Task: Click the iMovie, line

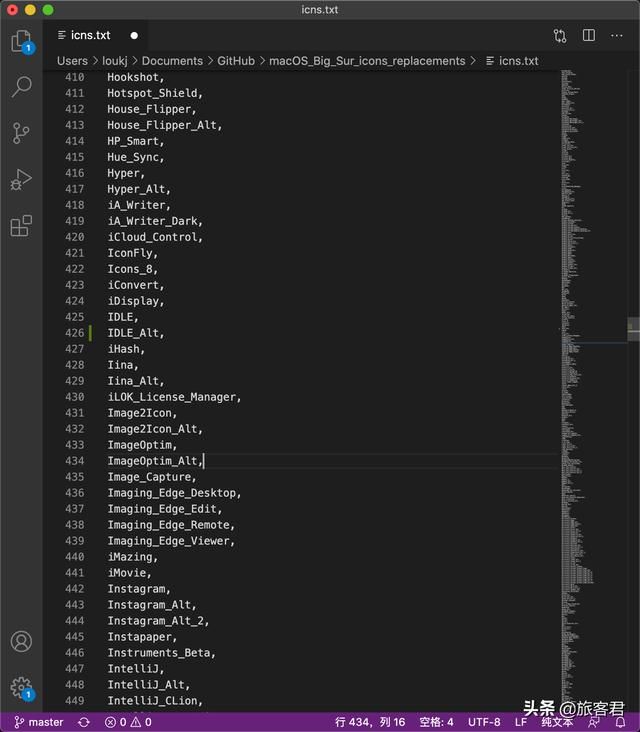Action: 129,572
